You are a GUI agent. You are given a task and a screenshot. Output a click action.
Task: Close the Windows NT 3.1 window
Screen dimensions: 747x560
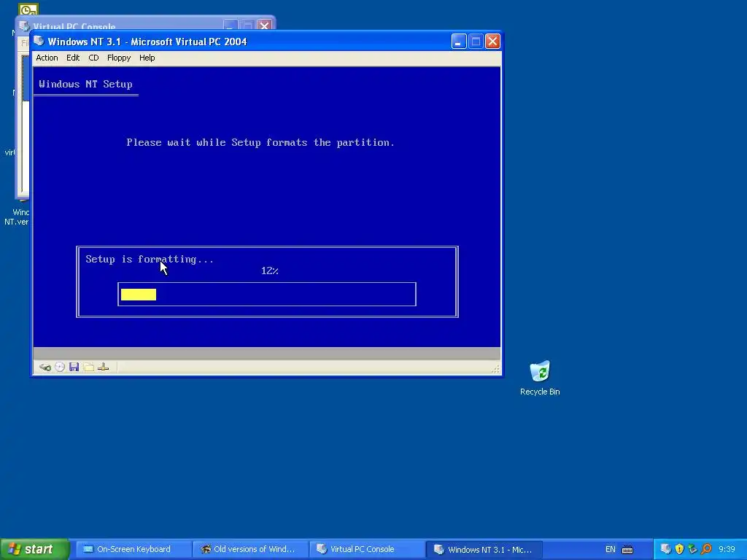click(492, 42)
